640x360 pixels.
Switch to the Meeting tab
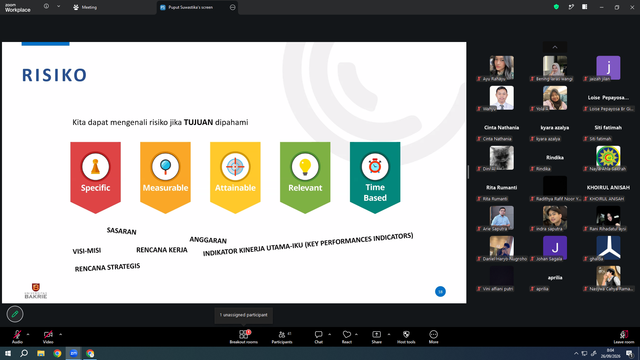[85, 7]
